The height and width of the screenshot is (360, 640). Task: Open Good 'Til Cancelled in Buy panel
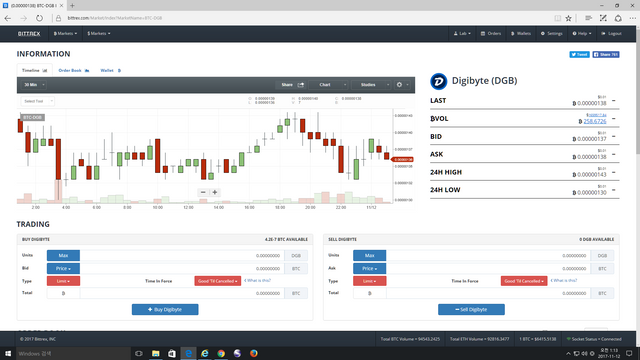click(218, 281)
